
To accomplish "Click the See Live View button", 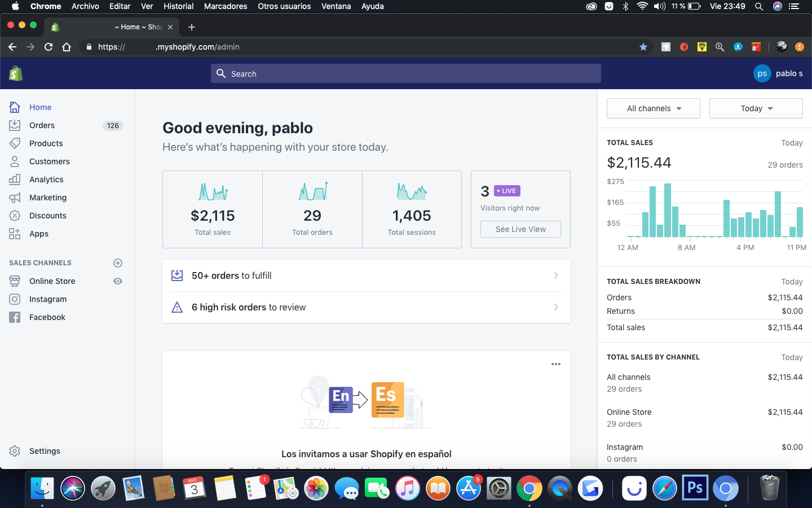I will (x=520, y=229).
